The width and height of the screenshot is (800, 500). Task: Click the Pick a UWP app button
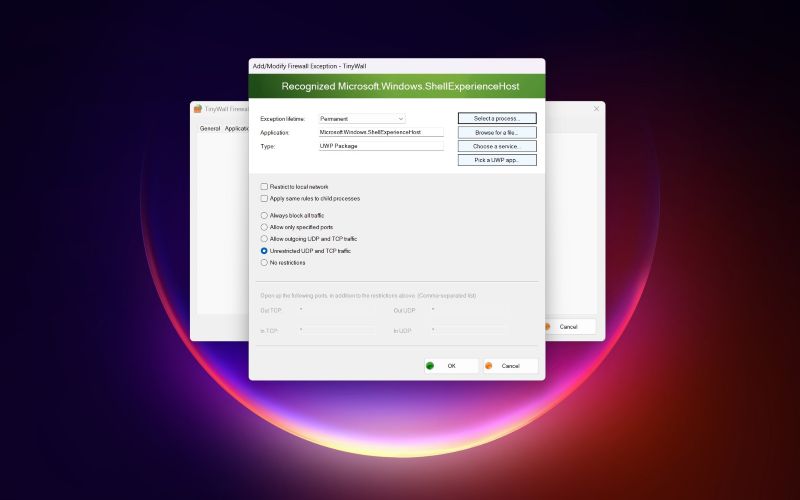497,160
